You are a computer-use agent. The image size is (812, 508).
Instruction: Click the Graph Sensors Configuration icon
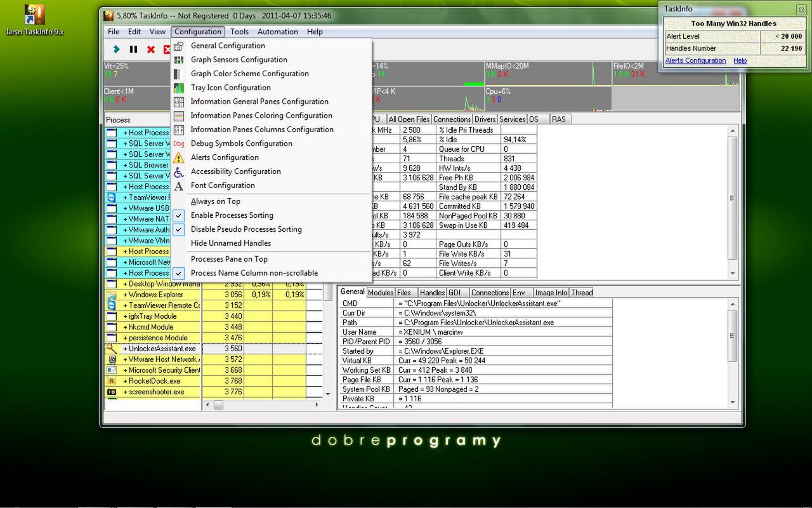179,60
